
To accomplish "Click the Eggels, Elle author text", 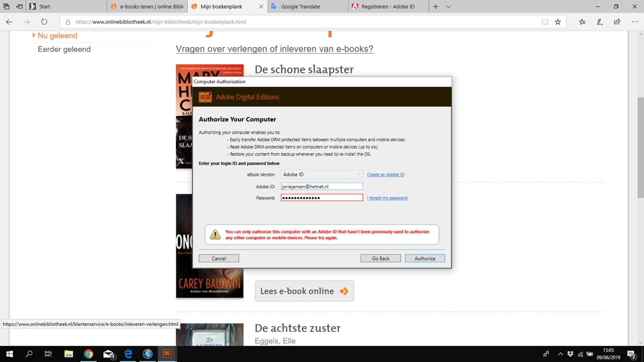I will tap(274, 341).
